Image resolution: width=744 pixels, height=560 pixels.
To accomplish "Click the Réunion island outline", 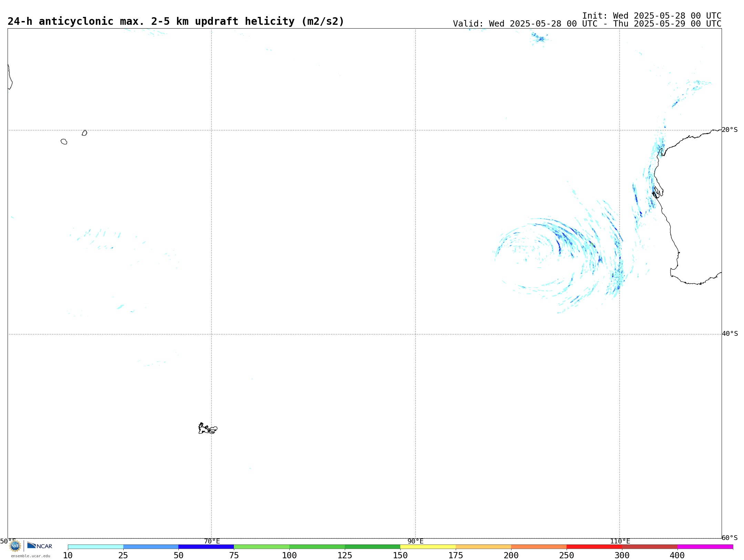I will [x=64, y=142].
